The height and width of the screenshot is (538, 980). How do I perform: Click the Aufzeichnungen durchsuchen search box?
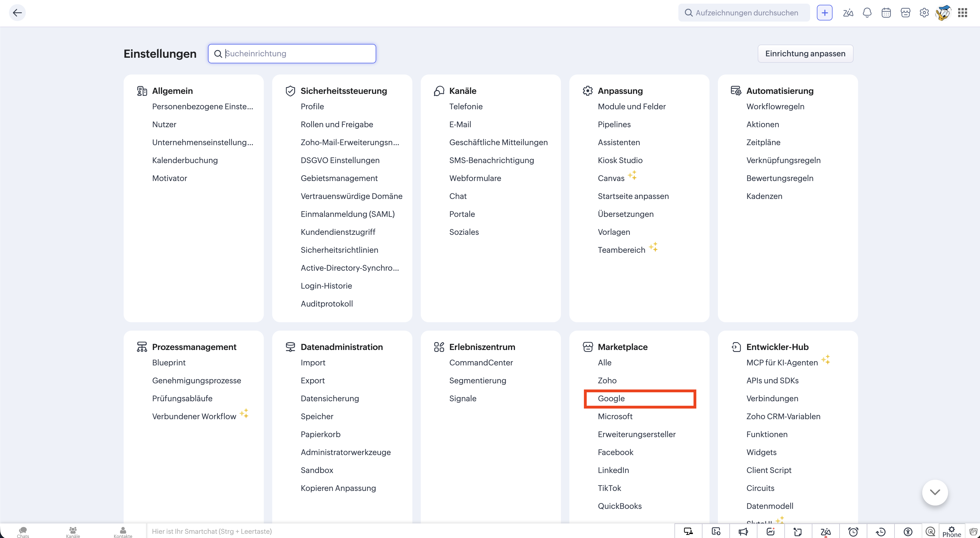[744, 13]
